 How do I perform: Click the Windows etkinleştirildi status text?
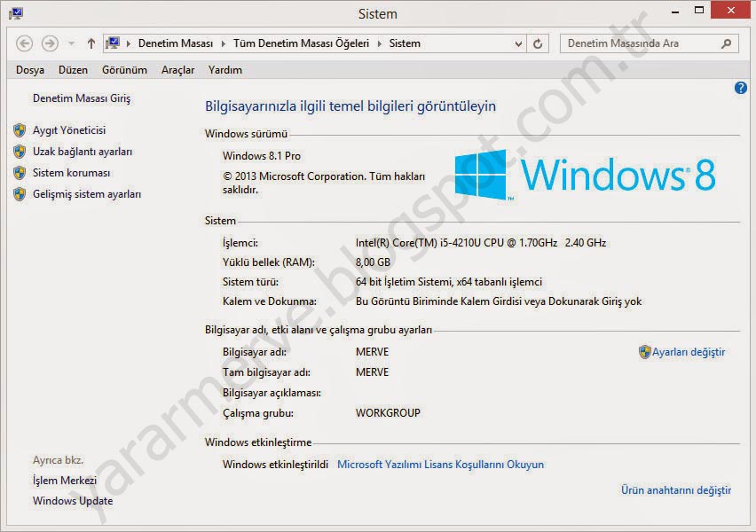click(275, 465)
